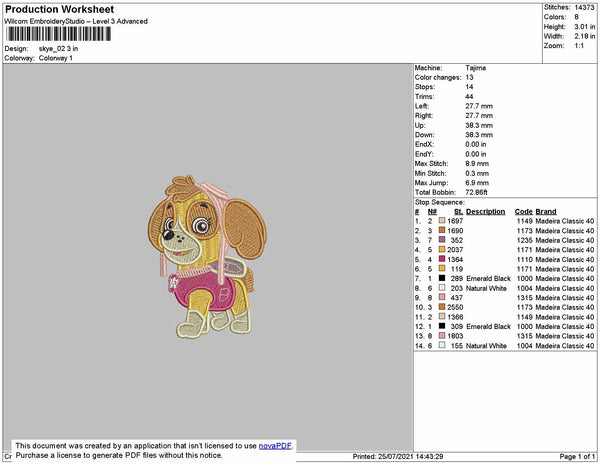This screenshot has height=464, width=600.
Task: Click the Code column header
Action: tap(523, 212)
